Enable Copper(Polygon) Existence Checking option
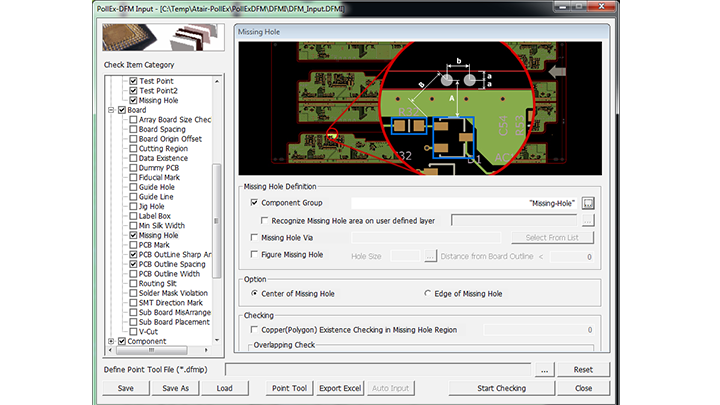 tap(254, 329)
